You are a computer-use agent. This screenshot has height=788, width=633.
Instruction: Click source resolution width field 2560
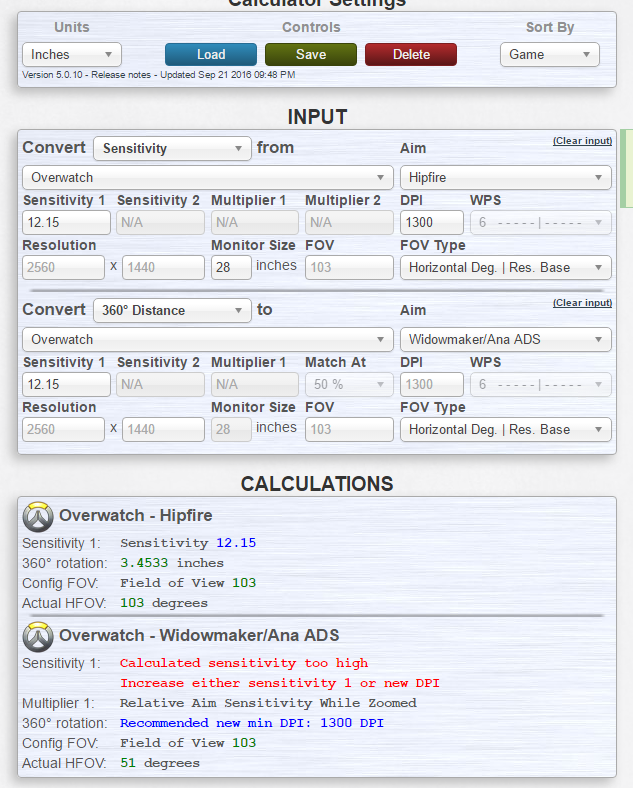[63, 267]
